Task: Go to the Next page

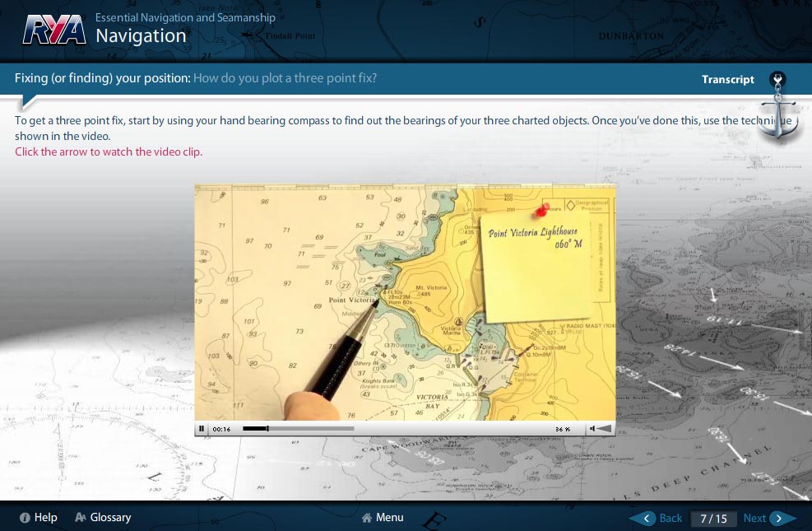Action: 754,518
